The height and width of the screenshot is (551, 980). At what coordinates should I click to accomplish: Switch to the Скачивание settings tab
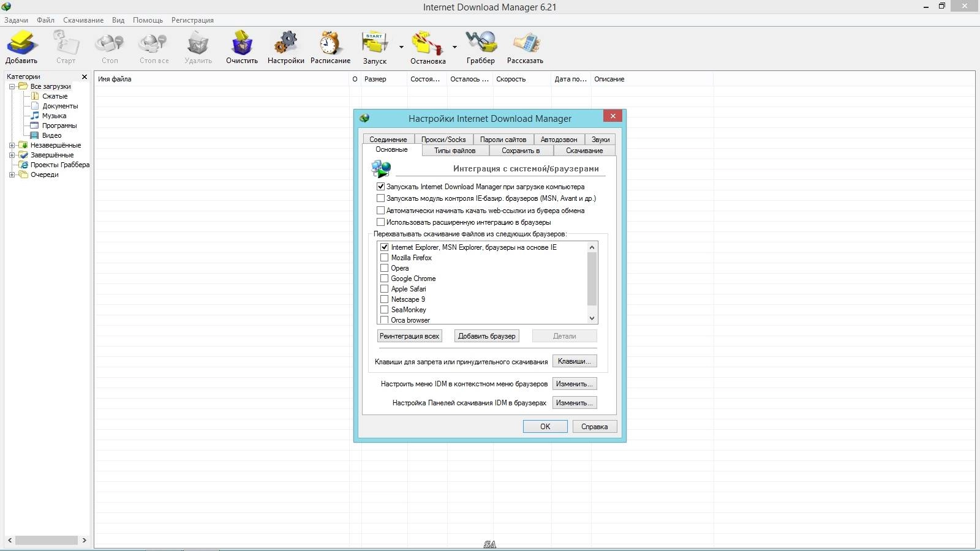coord(584,151)
